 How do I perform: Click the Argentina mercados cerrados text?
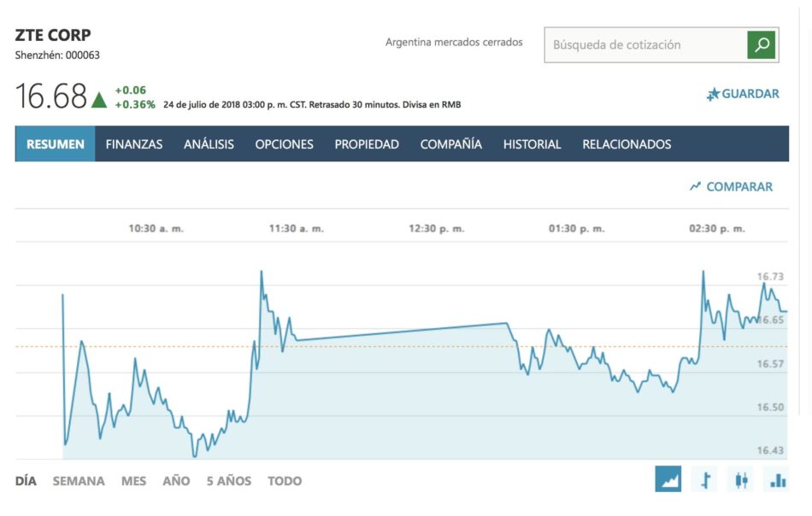454,42
